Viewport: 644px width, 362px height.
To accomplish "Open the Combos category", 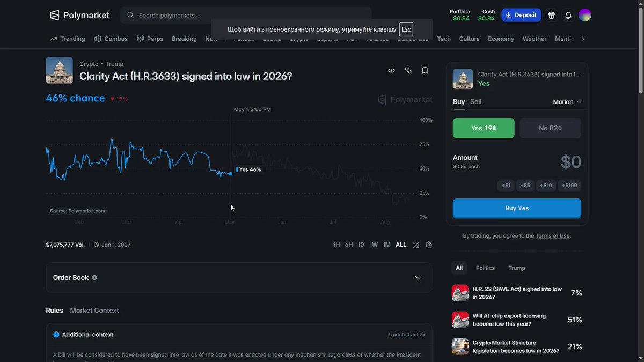I will click(x=111, y=39).
